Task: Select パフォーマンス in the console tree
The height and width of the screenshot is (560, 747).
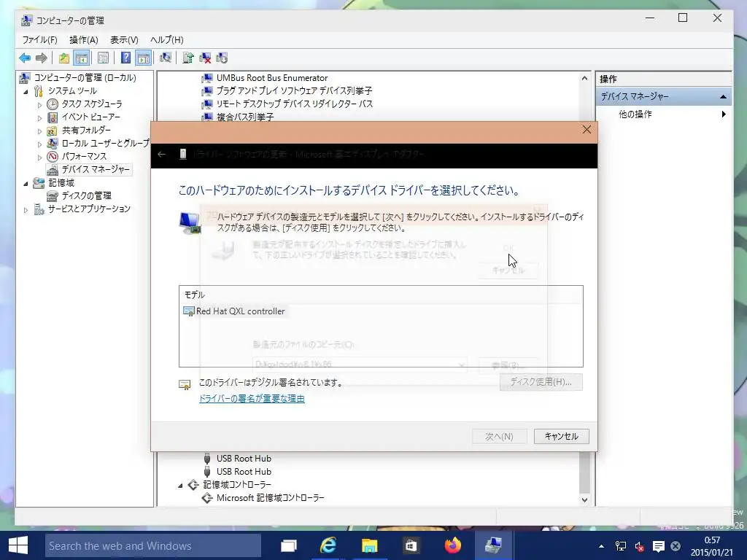Action: [85, 156]
